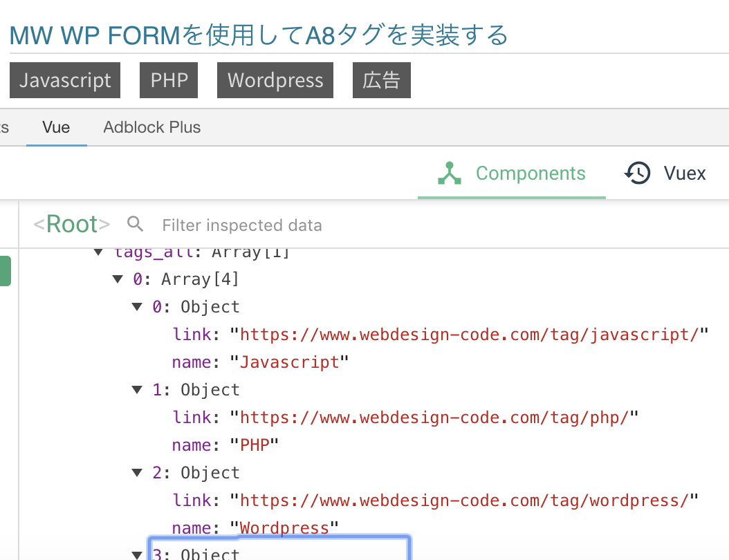Open the MW WP FORM article title link

[x=259, y=35]
